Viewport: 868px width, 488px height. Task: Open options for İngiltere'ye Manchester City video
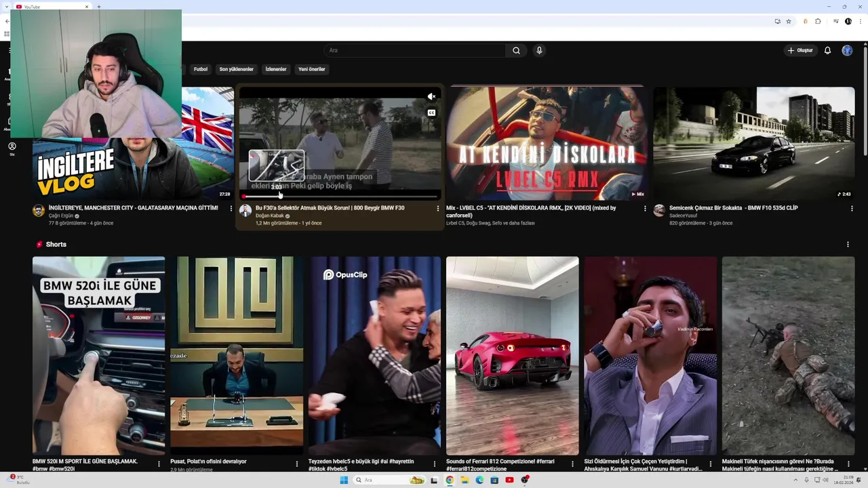point(231,209)
